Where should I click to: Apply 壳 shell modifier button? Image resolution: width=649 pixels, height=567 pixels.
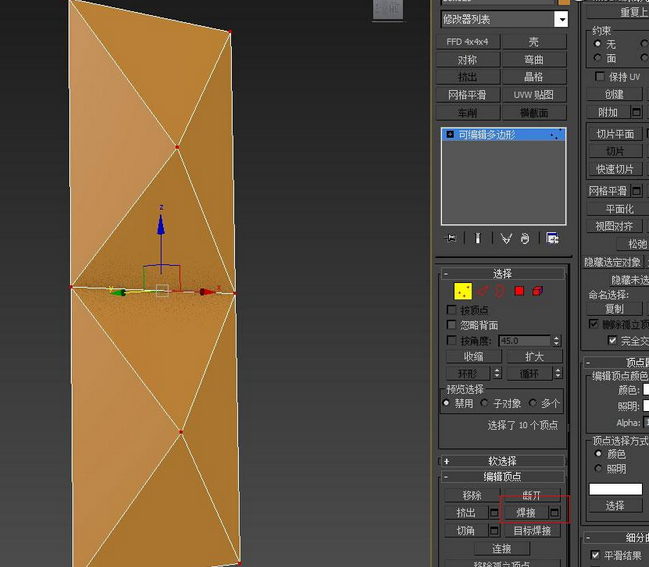pos(534,42)
